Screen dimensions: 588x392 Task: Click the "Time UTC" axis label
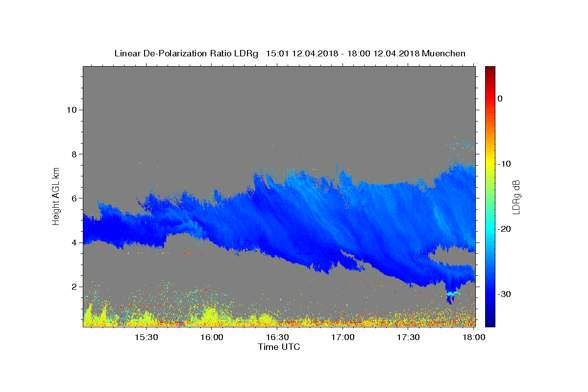pyautogui.click(x=279, y=347)
